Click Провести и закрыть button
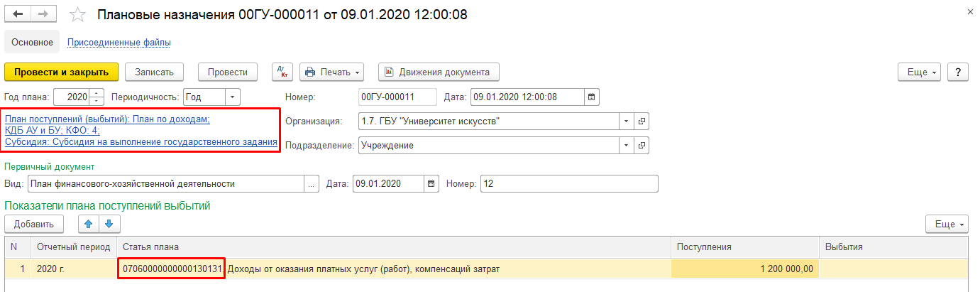Viewport: 980px width, 292px height. coord(61,72)
